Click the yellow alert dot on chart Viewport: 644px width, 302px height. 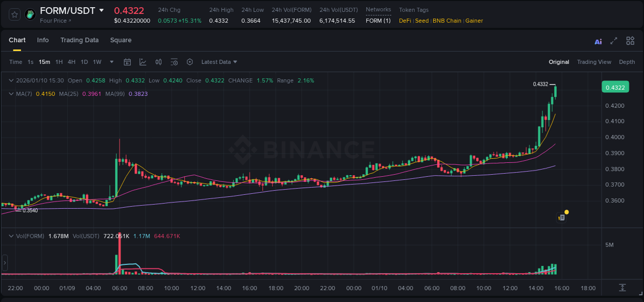(566, 212)
